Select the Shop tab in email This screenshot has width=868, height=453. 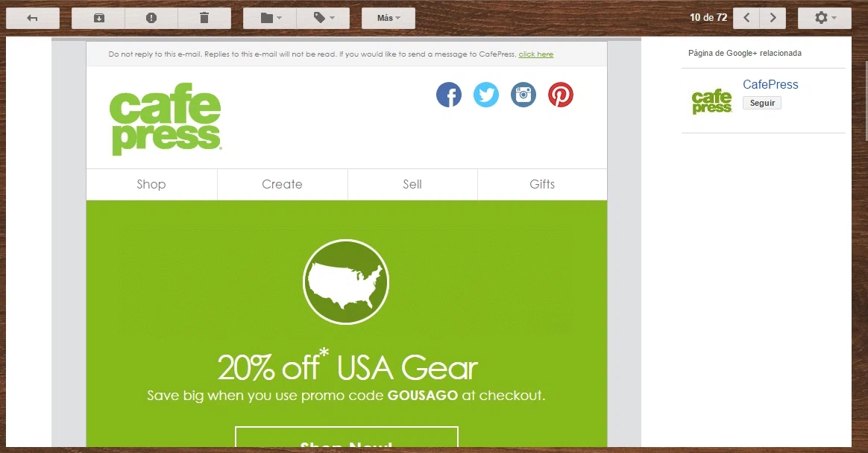pyautogui.click(x=151, y=184)
